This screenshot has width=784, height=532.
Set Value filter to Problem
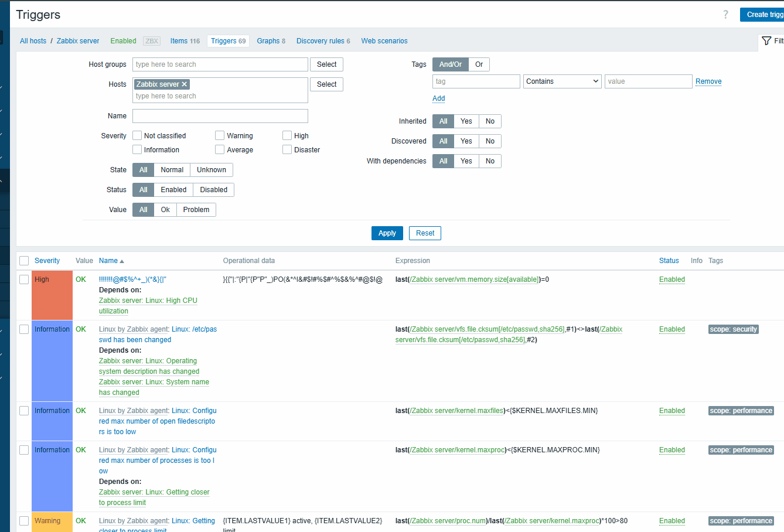[x=196, y=210]
